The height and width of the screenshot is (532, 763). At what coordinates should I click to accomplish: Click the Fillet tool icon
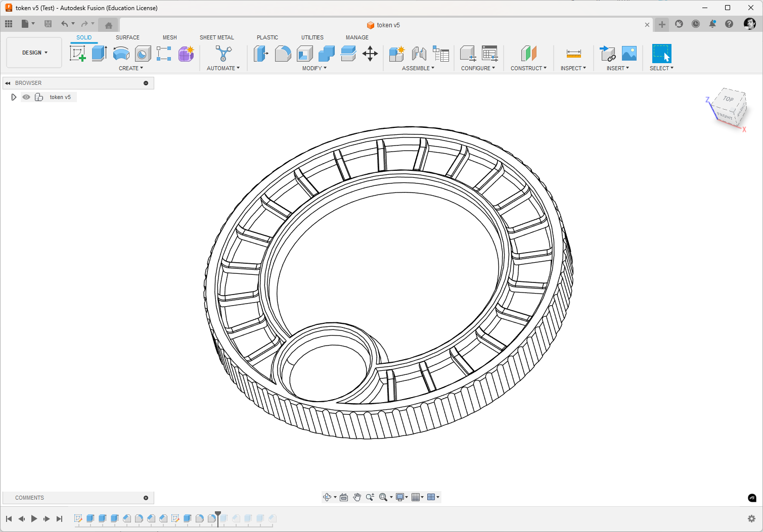point(283,54)
